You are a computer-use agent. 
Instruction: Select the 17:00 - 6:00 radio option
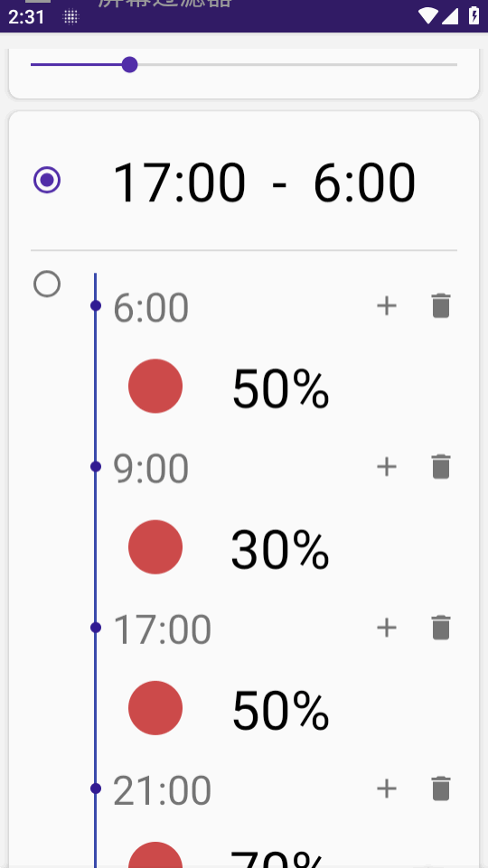[x=47, y=180]
